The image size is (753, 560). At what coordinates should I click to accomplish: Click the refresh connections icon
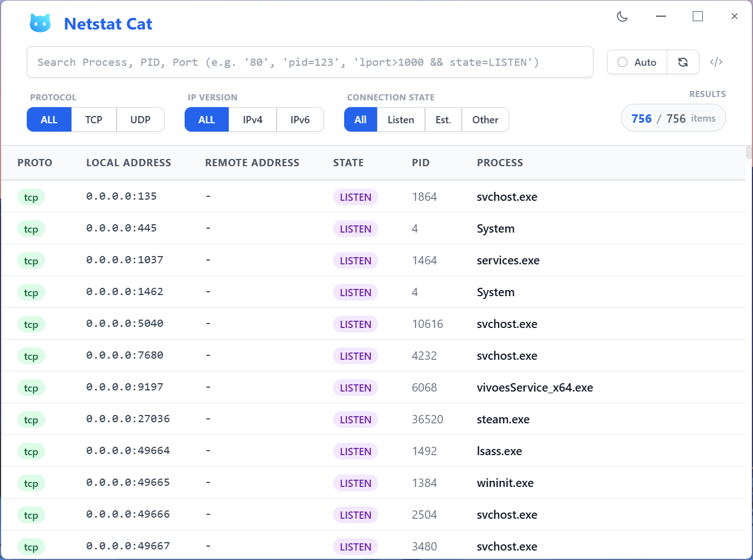pyautogui.click(x=683, y=62)
